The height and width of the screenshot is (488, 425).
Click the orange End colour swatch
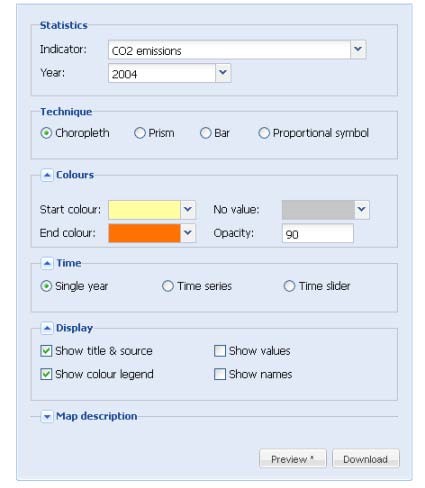(x=144, y=233)
